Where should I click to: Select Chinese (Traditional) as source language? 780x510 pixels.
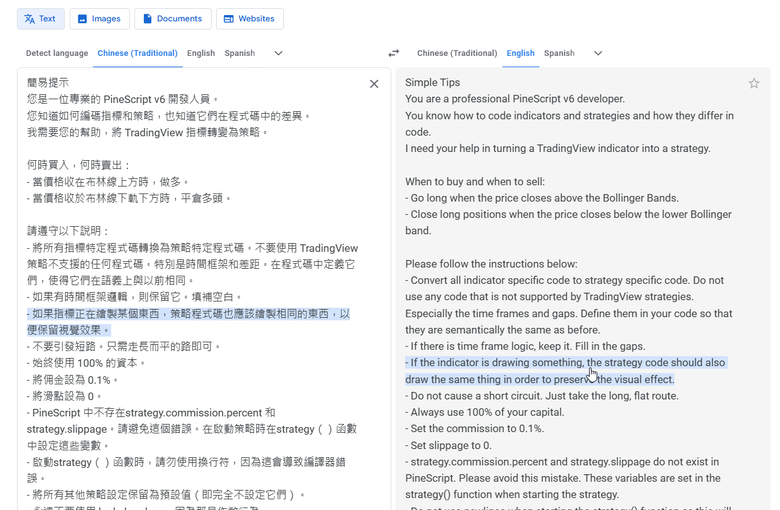[137, 53]
